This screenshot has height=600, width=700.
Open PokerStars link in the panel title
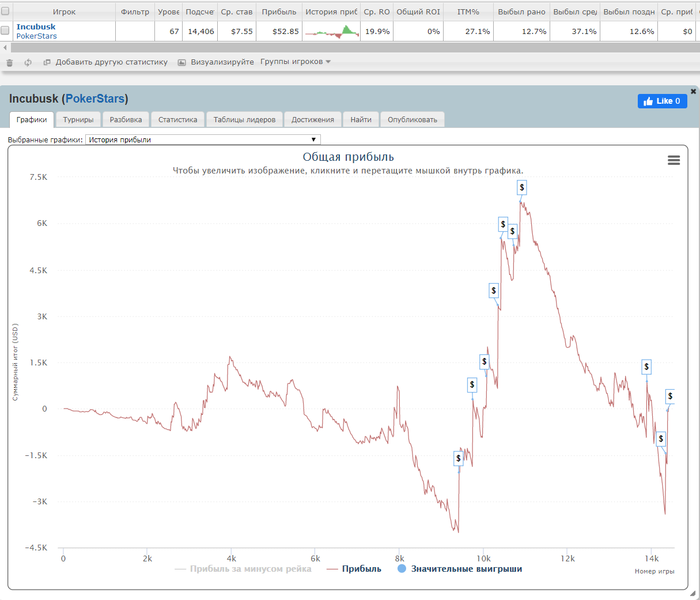tap(95, 99)
